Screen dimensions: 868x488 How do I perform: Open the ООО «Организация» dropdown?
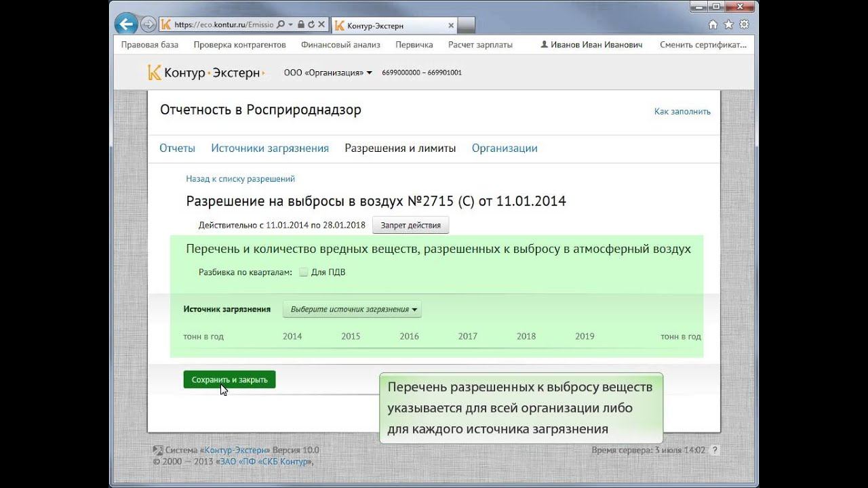click(x=328, y=73)
